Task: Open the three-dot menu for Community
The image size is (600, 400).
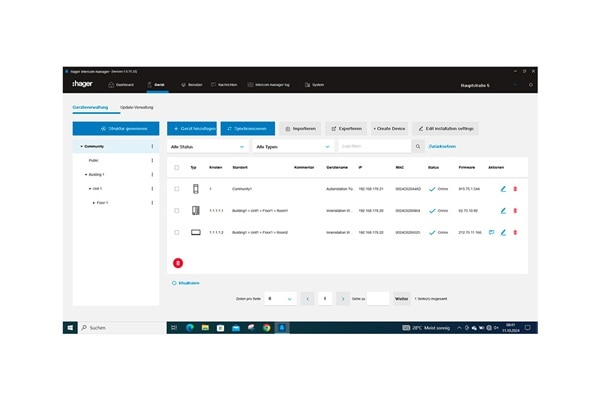Action: pyautogui.click(x=152, y=146)
